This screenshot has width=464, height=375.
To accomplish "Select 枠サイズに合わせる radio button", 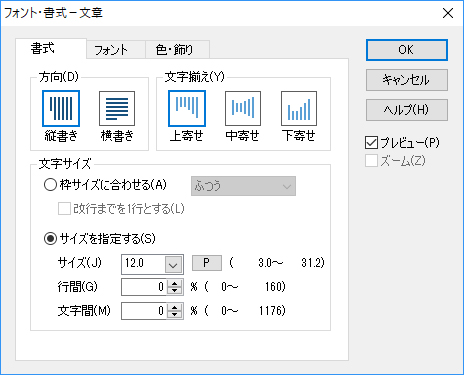I will coord(50,185).
